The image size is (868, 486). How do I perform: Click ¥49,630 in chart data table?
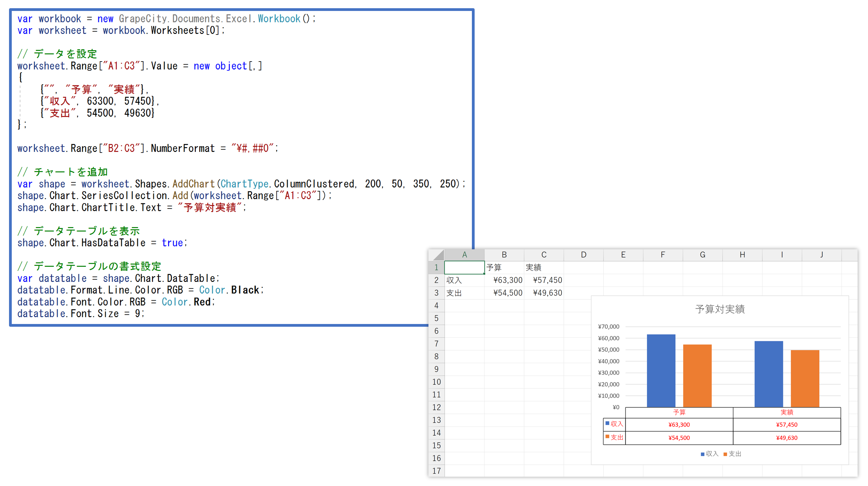[x=787, y=438]
